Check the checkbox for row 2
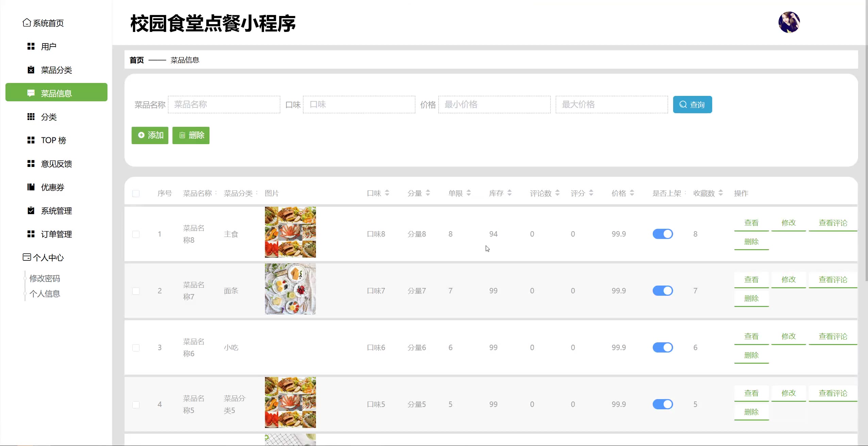 [136, 291]
